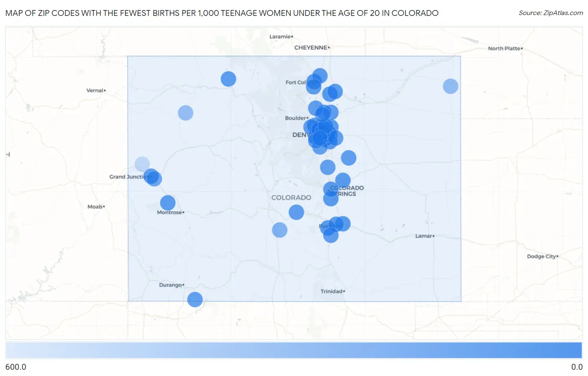Click the 'Boulder' city label
The height and width of the screenshot is (376, 588).
296,118
